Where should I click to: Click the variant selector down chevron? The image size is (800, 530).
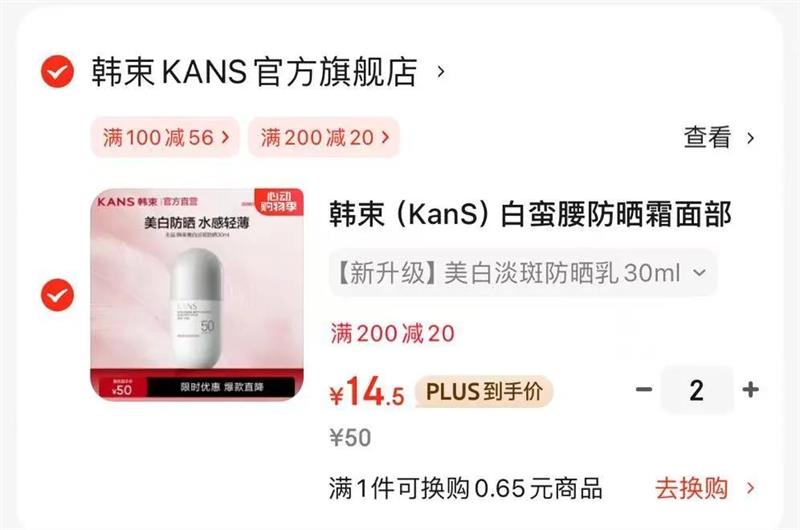pyautogui.click(x=699, y=273)
